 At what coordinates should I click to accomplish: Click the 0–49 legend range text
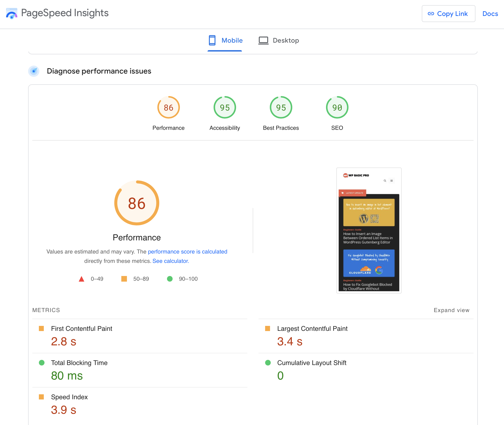pyautogui.click(x=97, y=279)
